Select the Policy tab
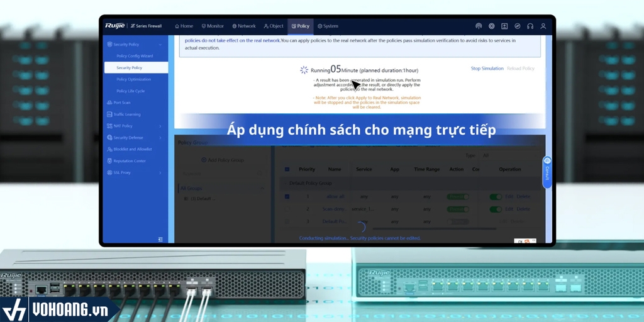The image size is (644, 322). [300, 26]
